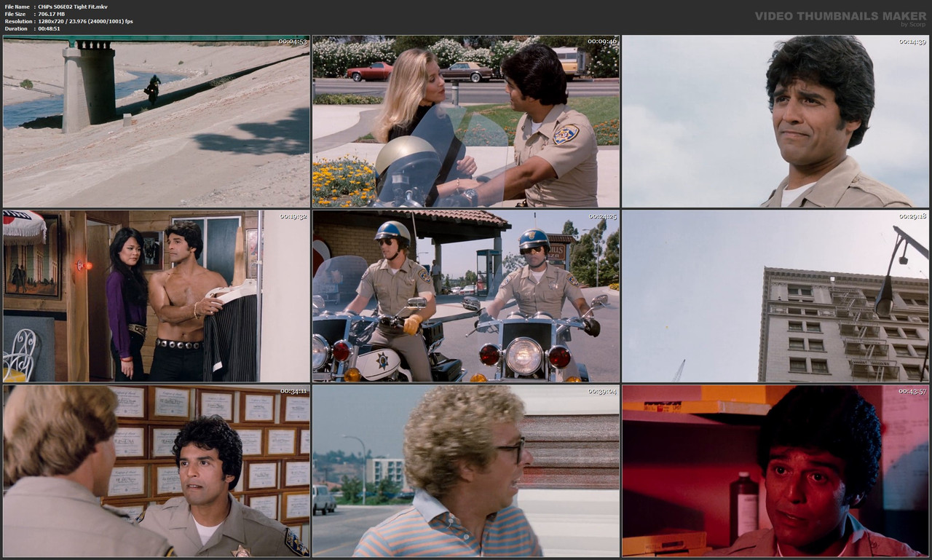The width and height of the screenshot is (932, 560).
Task: Click the 00:34:11 timestamp
Action: pyautogui.click(x=293, y=391)
